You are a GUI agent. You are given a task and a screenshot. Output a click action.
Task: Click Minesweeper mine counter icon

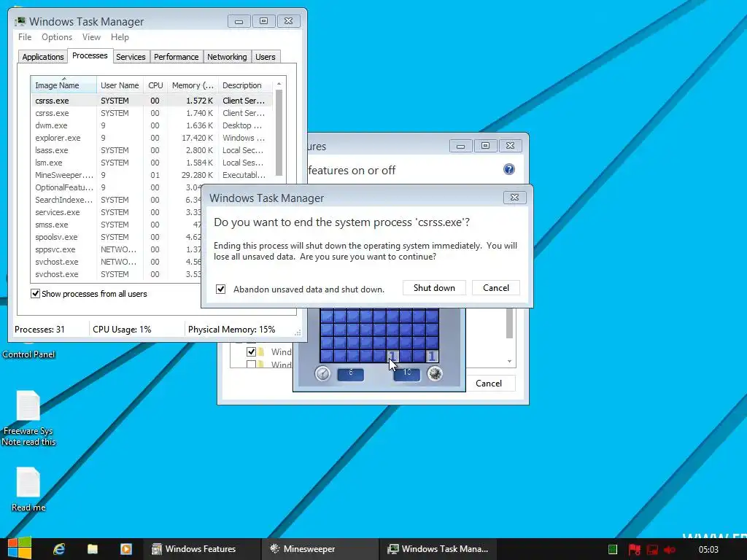pos(435,373)
